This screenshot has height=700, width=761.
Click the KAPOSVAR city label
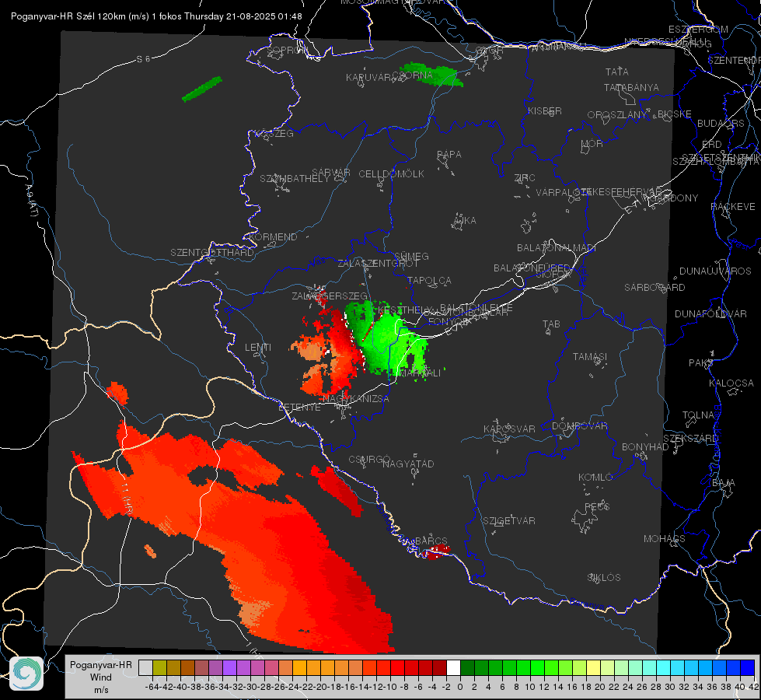click(509, 429)
